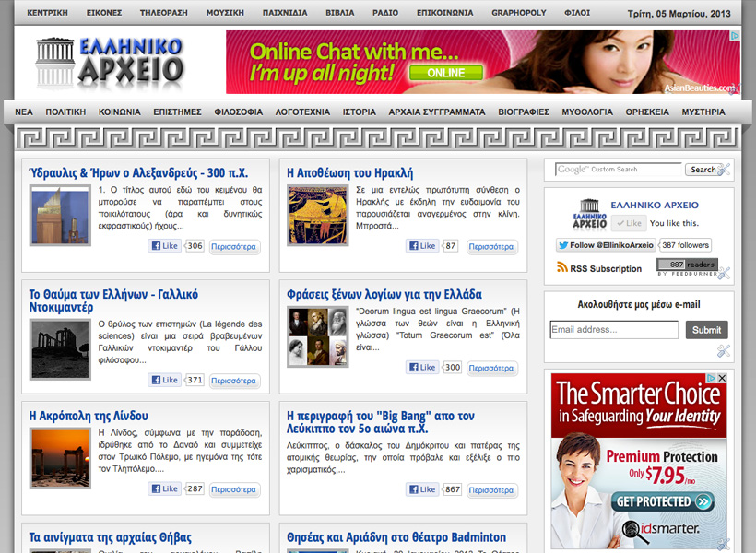Open the ΦΙΛΟΣΟΦΙΑ category menu
This screenshot has width=756, height=553.
(238, 112)
